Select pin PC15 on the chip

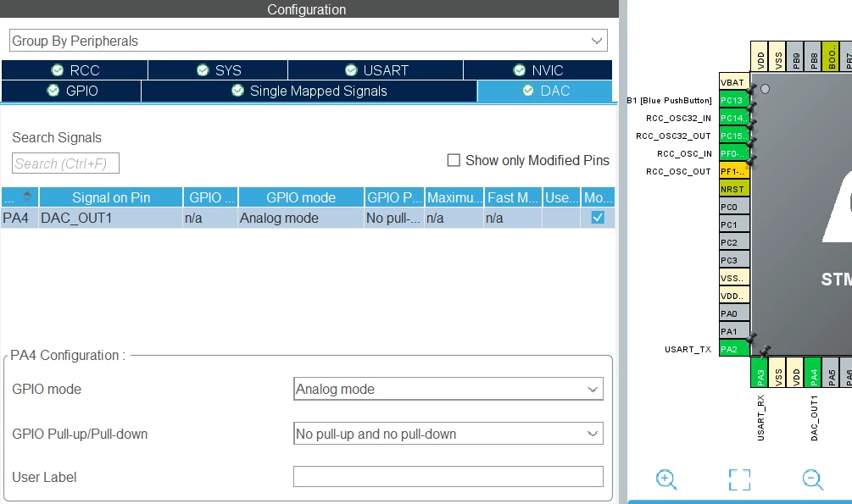click(734, 136)
